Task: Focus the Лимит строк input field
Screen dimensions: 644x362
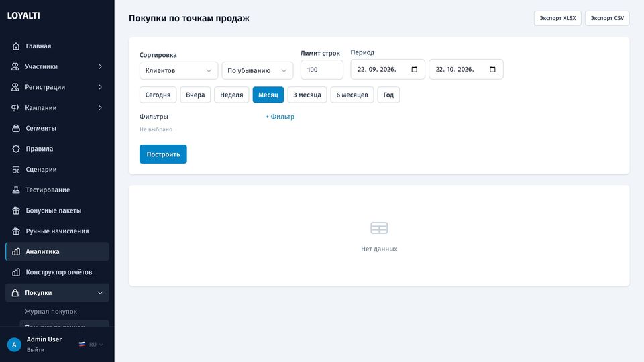Action: pyautogui.click(x=322, y=70)
